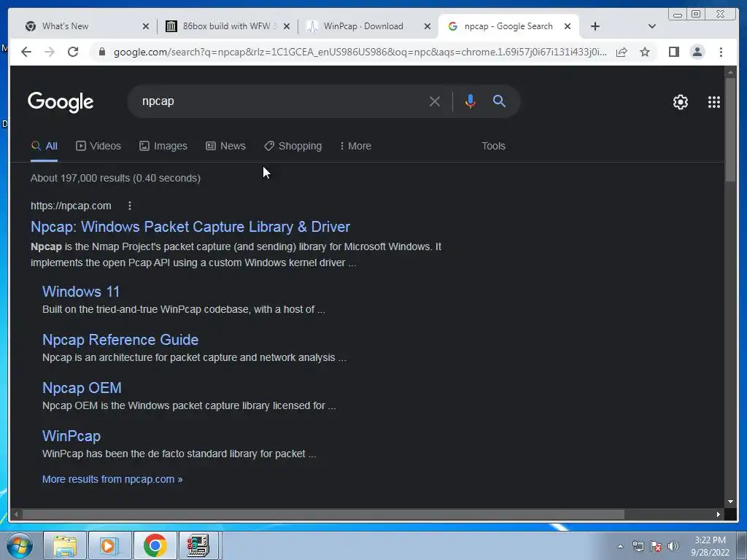Click the https://npcap.com URL text
Image resolution: width=747 pixels, height=560 pixels.
71,206
